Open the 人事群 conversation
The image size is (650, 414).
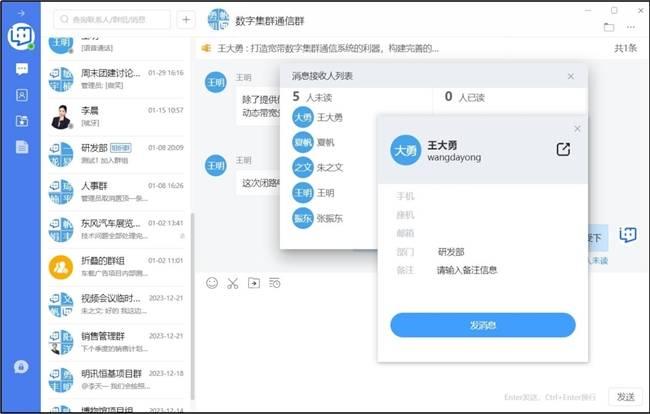pos(116,192)
